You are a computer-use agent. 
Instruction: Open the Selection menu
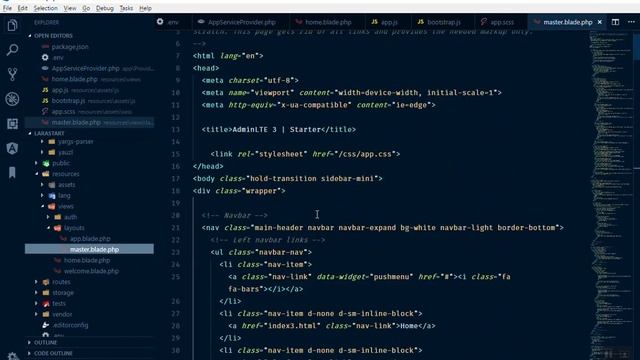click(45, 8)
